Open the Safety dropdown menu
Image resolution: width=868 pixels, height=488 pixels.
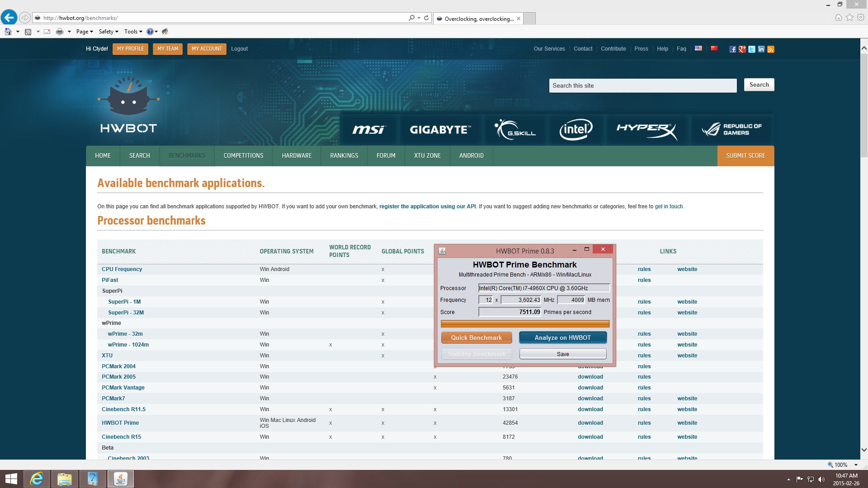pos(108,32)
